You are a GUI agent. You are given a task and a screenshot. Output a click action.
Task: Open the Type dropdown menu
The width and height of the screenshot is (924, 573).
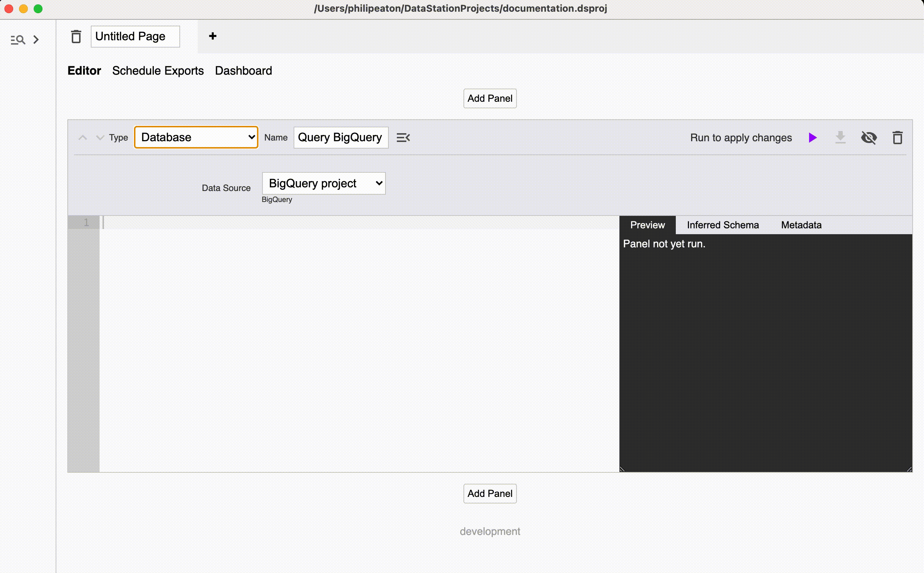click(x=195, y=137)
